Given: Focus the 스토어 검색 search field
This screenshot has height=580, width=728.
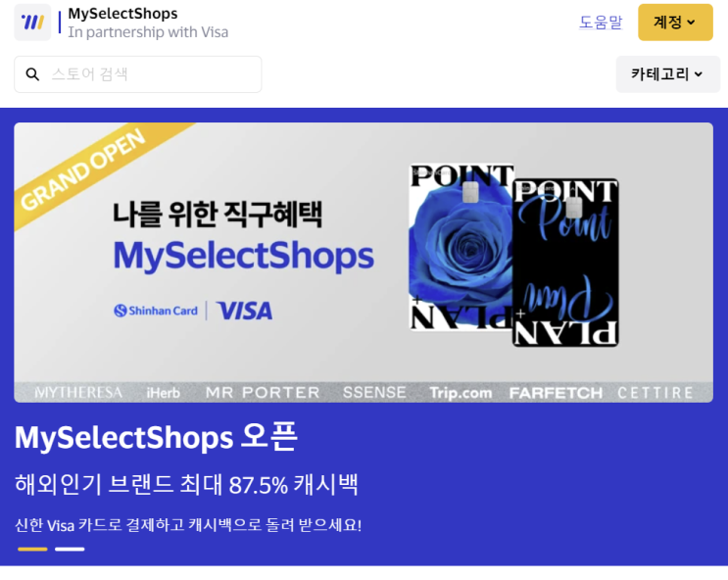Looking at the screenshot, I should (138, 74).
